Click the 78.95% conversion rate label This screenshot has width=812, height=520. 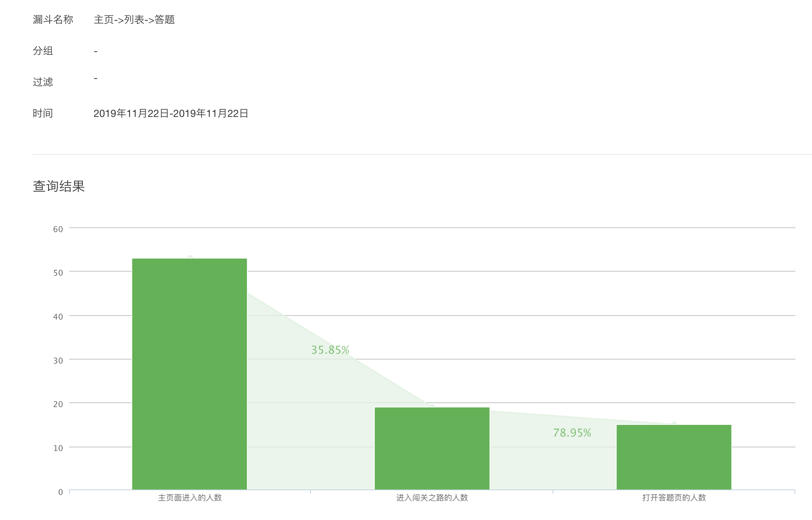click(572, 433)
